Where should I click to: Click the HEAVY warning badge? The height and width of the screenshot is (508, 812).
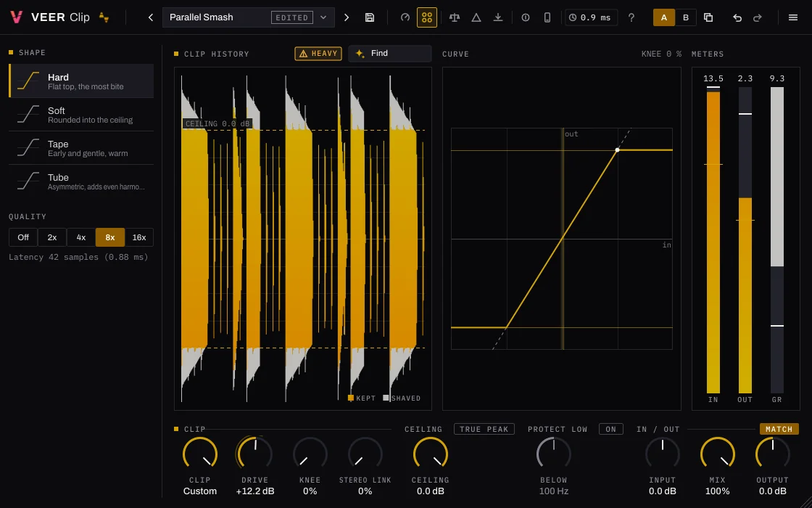pyautogui.click(x=318, y=54)
